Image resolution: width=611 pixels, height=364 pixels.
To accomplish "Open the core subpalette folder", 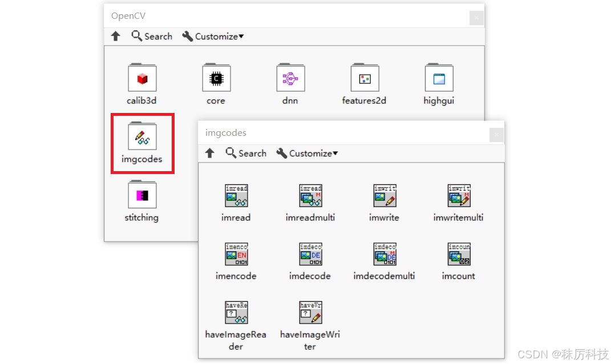I will [216, 78].
